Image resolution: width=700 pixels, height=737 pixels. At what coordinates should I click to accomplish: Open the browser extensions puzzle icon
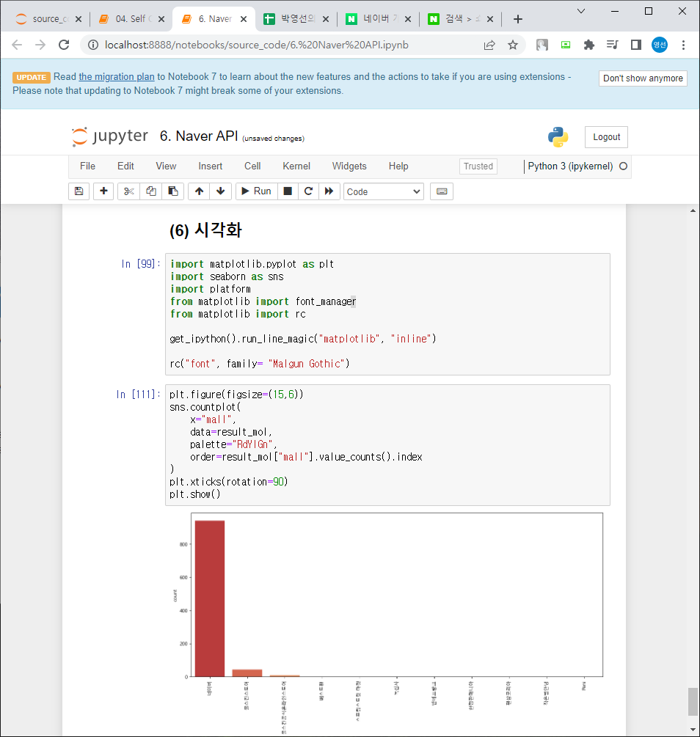pos(588,45)
